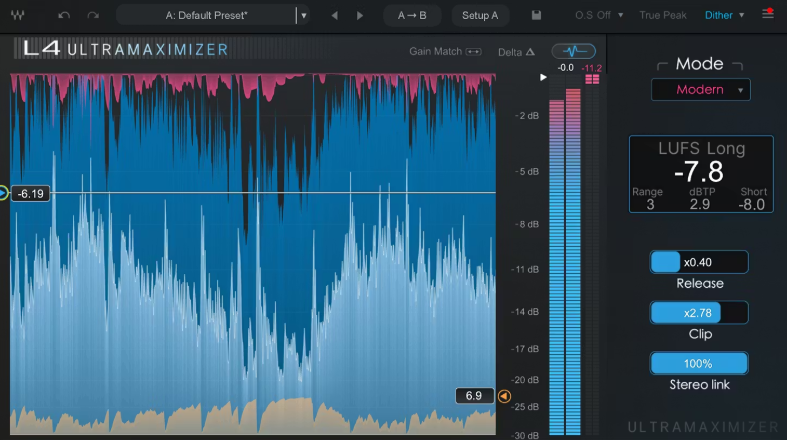Load the next preset arrow
The image size is (787, 440).
click(360, 16)
